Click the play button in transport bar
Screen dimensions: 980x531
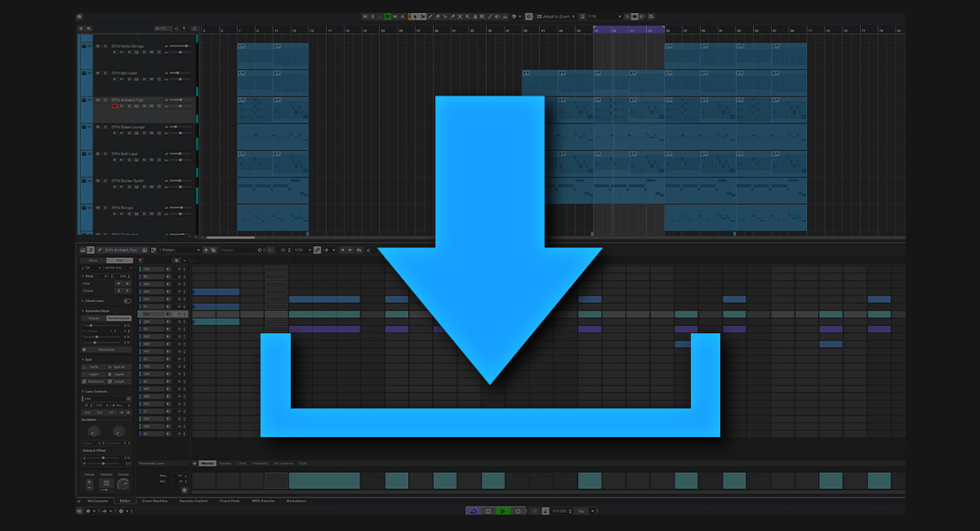[x=503, y=511]
